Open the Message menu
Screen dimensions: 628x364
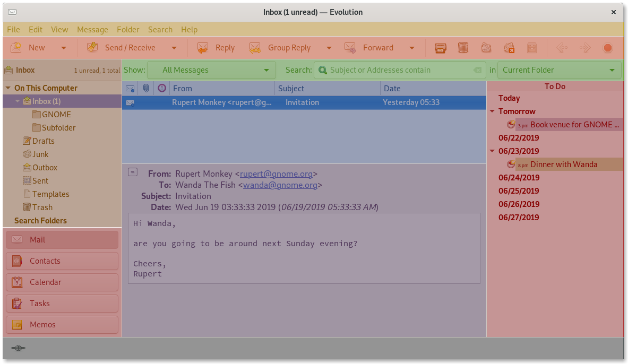tap(92, 29)
